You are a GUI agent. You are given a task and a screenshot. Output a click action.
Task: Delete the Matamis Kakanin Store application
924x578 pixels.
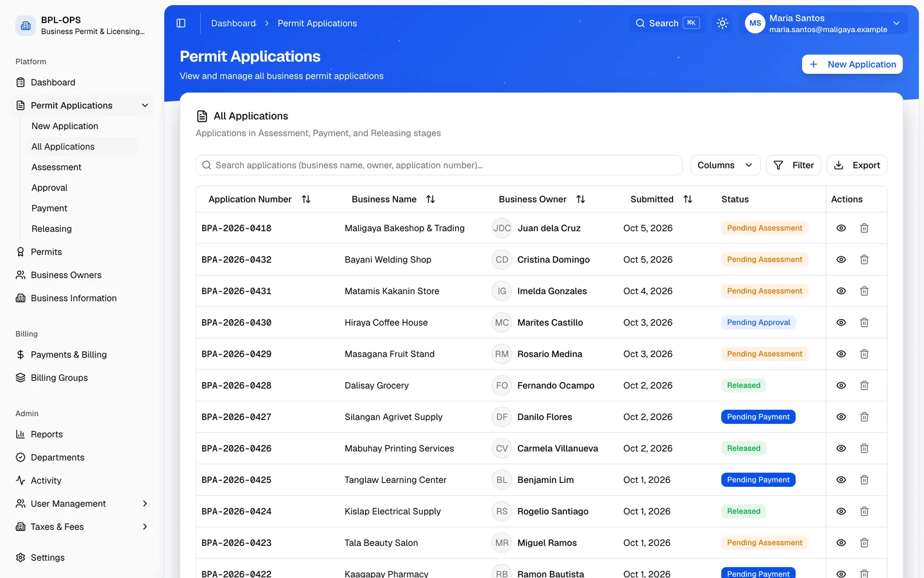[x=864, y=291]
